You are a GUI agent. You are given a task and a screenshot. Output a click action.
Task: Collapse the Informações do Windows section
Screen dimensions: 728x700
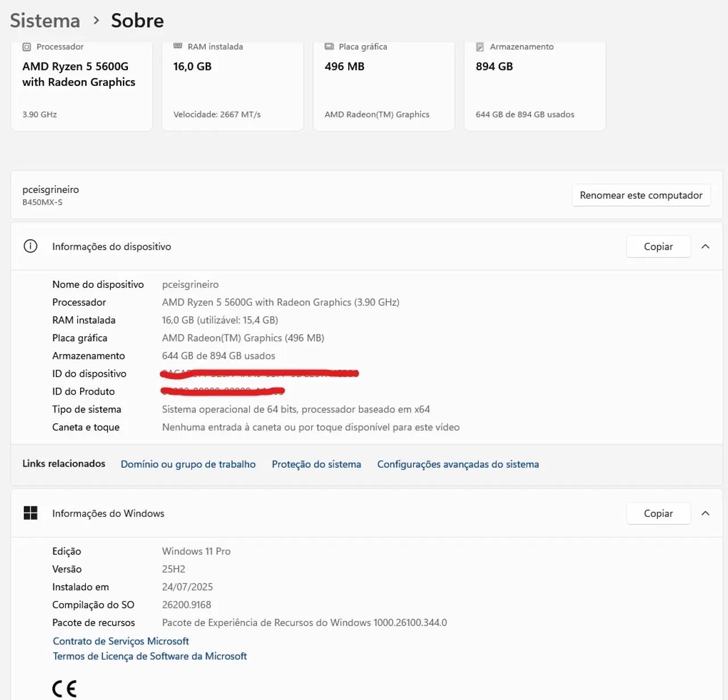point(705,513)
